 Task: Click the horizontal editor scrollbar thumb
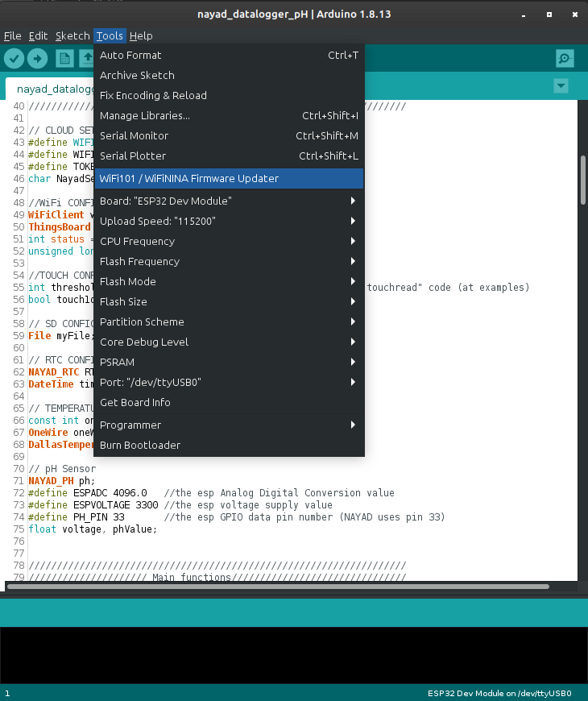[x=278, y=587]
